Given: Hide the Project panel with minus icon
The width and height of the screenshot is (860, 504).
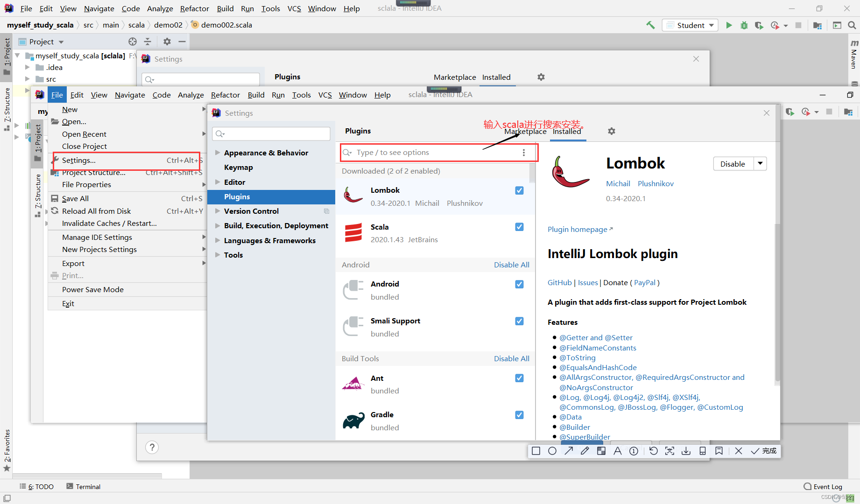Looking at the screenshot, I should pyautogui.click(x=182, y=42).
